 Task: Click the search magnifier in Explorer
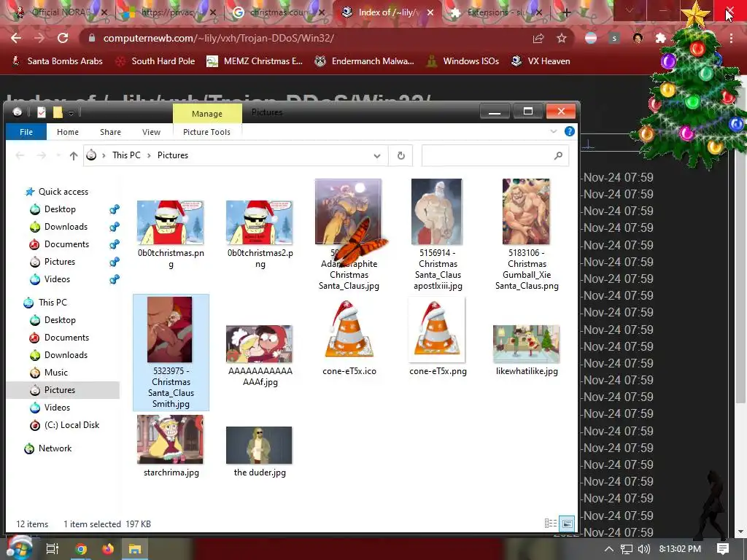pos(558,155)
